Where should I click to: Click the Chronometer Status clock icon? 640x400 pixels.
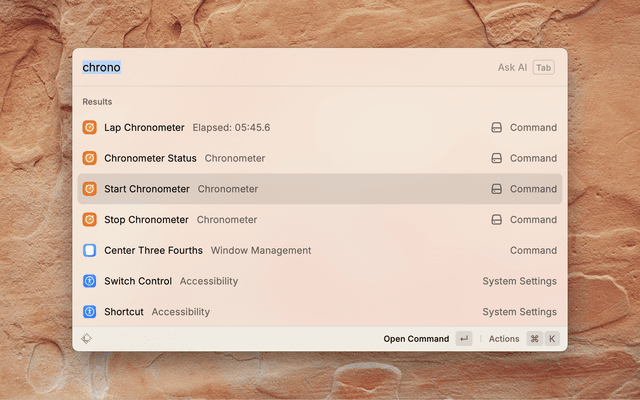[90, 158]
